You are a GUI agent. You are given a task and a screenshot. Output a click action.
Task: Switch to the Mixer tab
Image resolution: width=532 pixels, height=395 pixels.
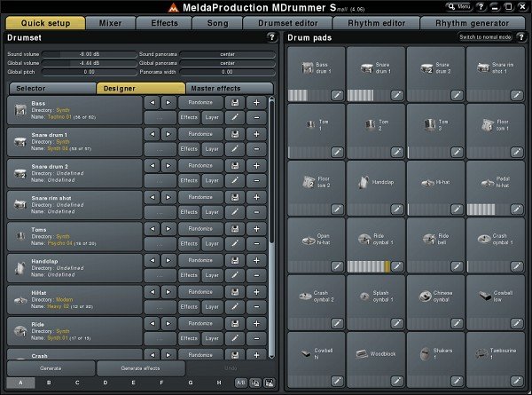pyautogui.click(x=110, y=23)
